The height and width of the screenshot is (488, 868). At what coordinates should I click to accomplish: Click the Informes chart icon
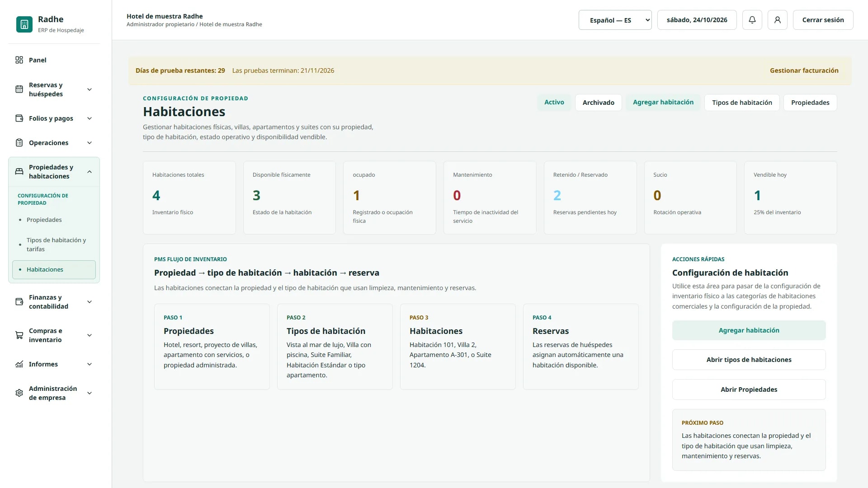tap(19, 364)
